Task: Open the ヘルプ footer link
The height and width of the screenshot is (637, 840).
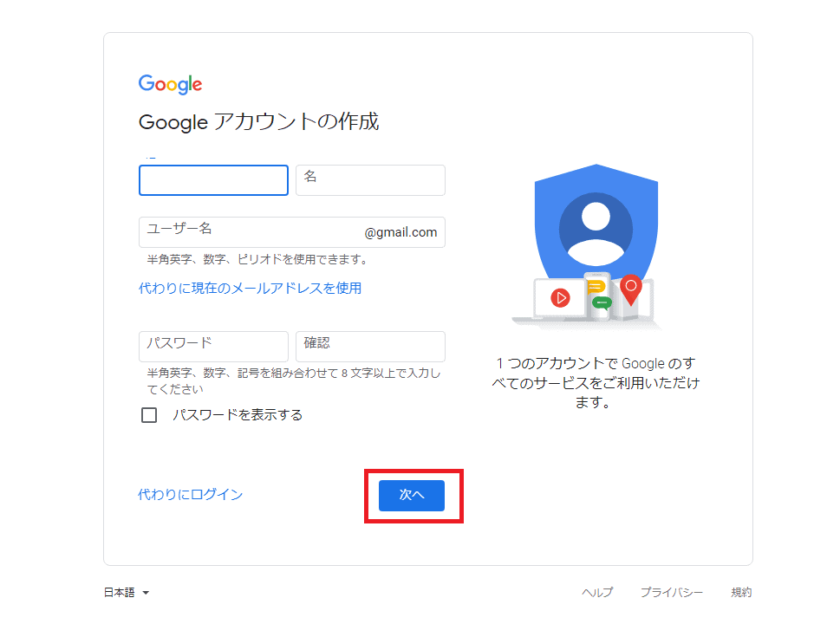Action: [597, 593]
